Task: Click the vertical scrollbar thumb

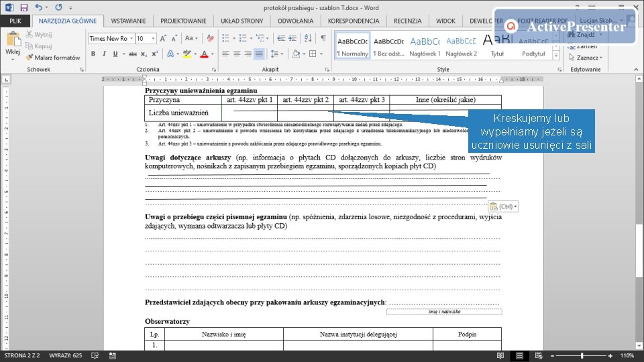Action: 639,250
